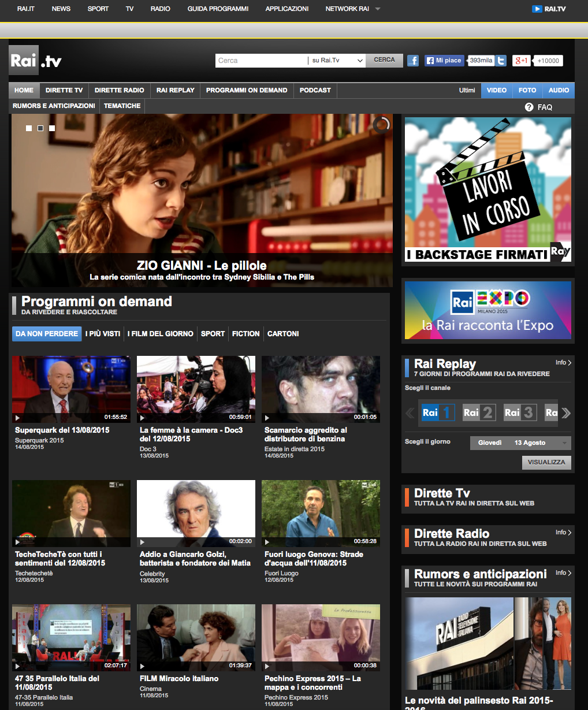The width and height of the screenshot is (588, 710).
Task: Click the Twitter bird icon
Action: pos(501,61)
